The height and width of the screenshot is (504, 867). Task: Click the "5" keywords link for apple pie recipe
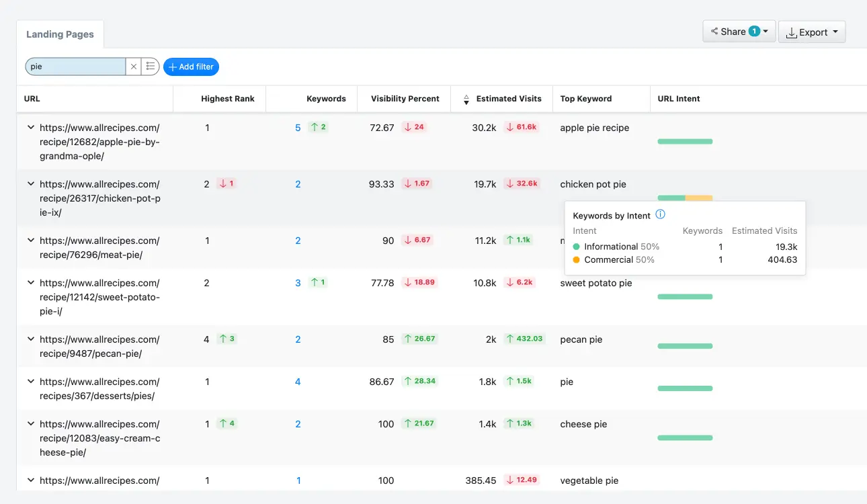tap(298, 127)
